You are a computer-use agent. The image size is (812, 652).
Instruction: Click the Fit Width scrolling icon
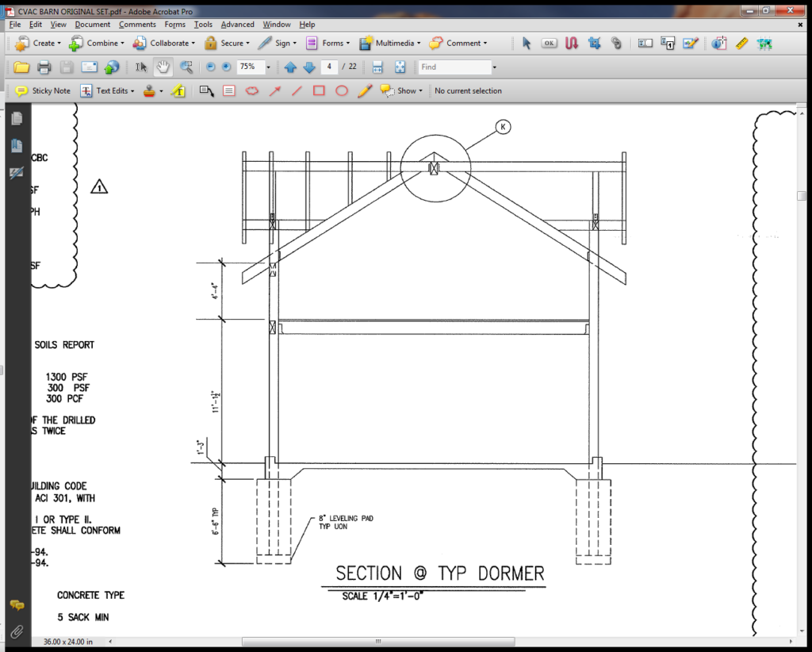pos(377,67)
